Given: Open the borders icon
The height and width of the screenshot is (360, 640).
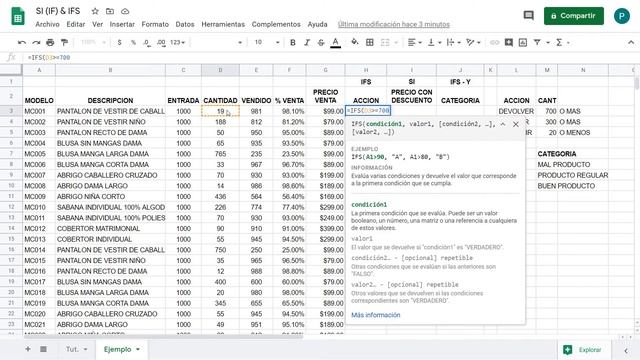Looking at the screenshot, I should point(370,42).
